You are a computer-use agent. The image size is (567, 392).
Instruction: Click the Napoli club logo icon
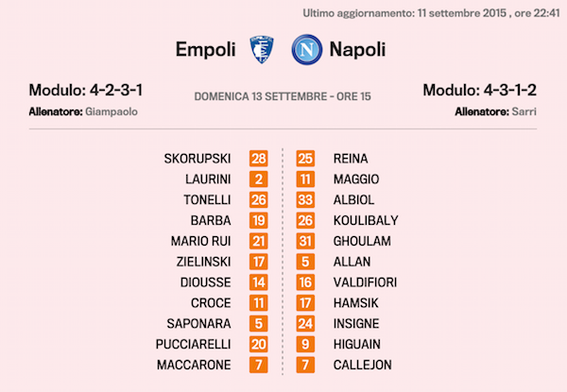pos(304,49)
